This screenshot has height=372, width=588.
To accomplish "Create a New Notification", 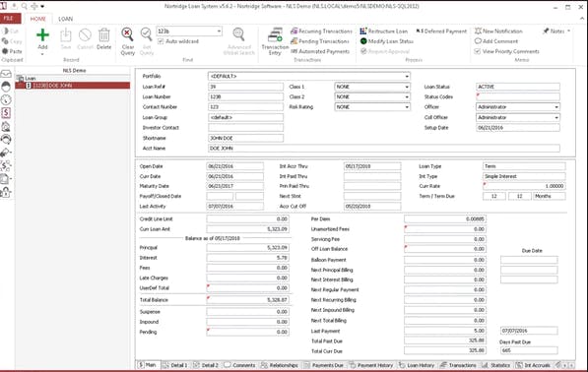I will pos(498,31).
